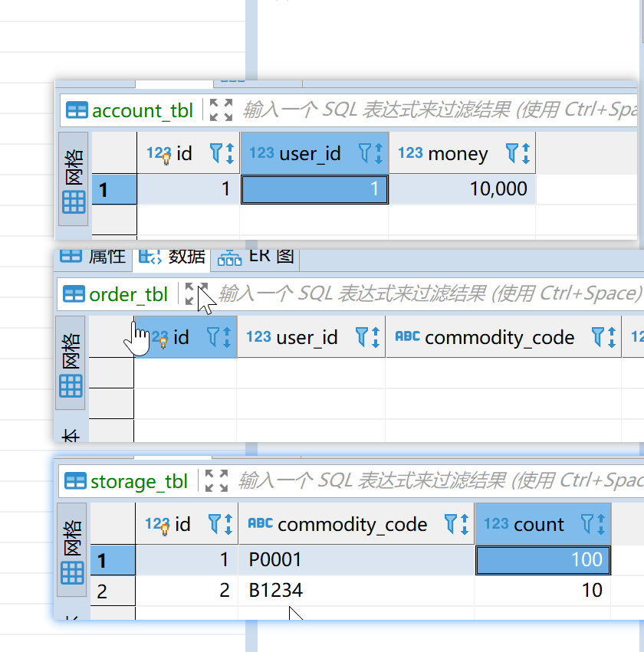
Task: Maximize panel icon next to account_tbl
Action: click(x=221, y=110)
